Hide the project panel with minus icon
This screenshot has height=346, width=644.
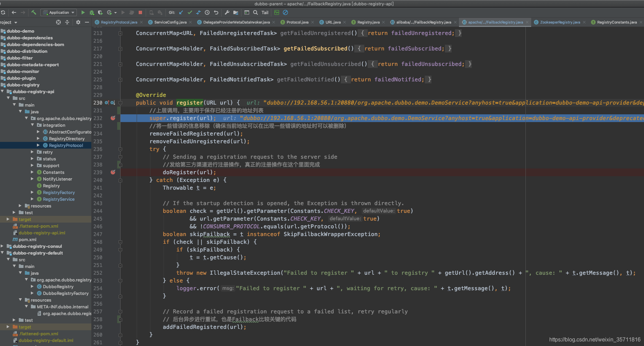coord(87,22)
